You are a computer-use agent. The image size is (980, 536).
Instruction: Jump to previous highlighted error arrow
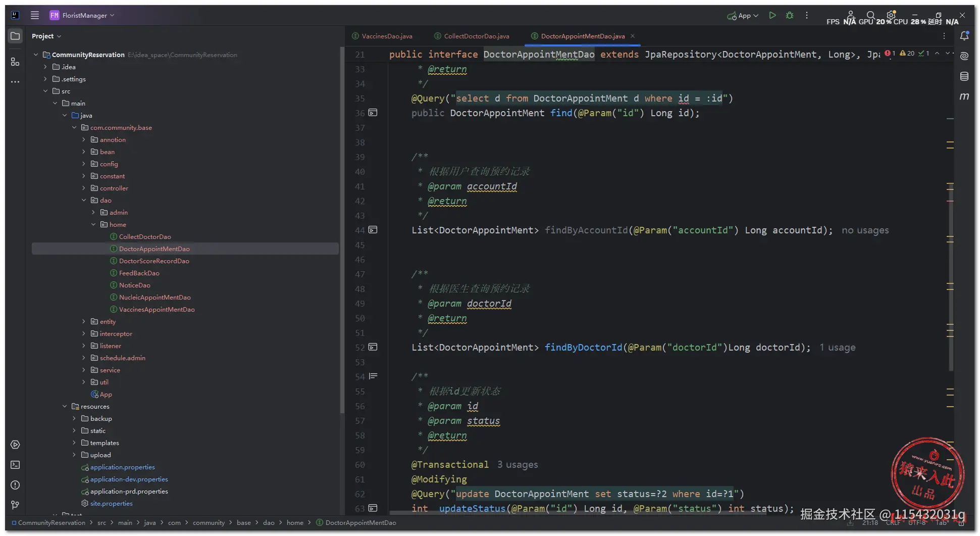coord(937,53)
